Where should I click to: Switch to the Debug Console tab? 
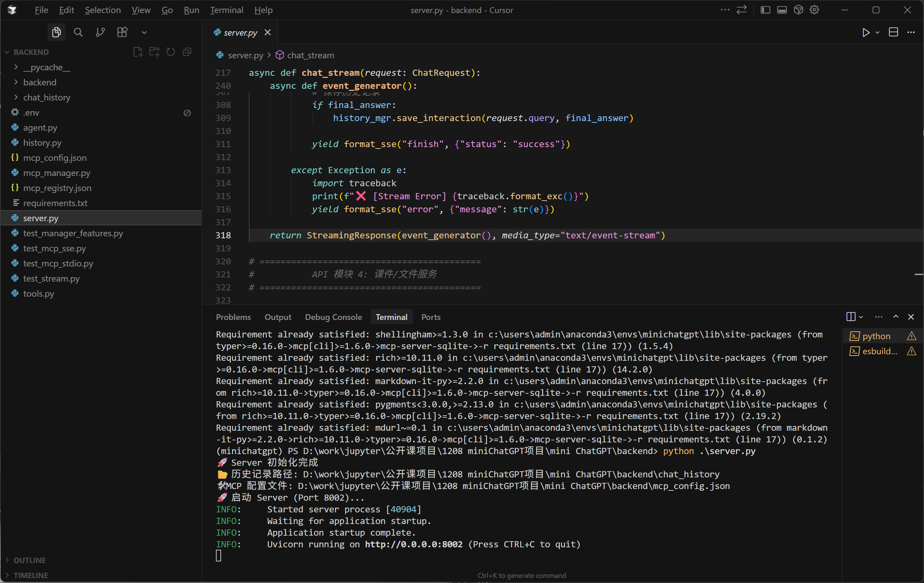[333, 317]
